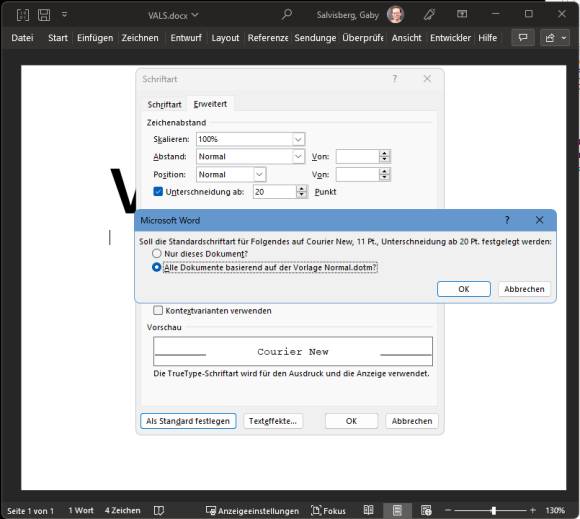Close the Schriftart dialog with X
The height and width of the screenshot is (519, 580).
pyautogui.click(x=427, y=78)
